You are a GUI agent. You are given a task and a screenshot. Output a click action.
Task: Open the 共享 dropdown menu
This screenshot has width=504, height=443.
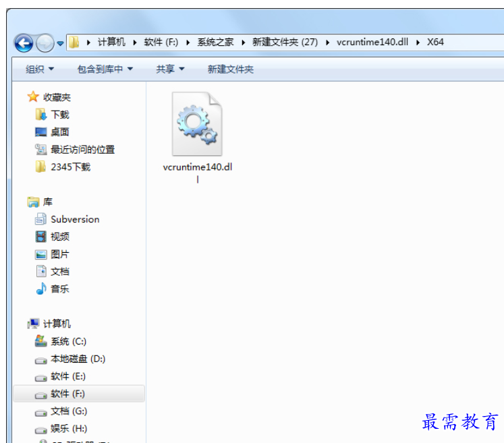(170, 69)
